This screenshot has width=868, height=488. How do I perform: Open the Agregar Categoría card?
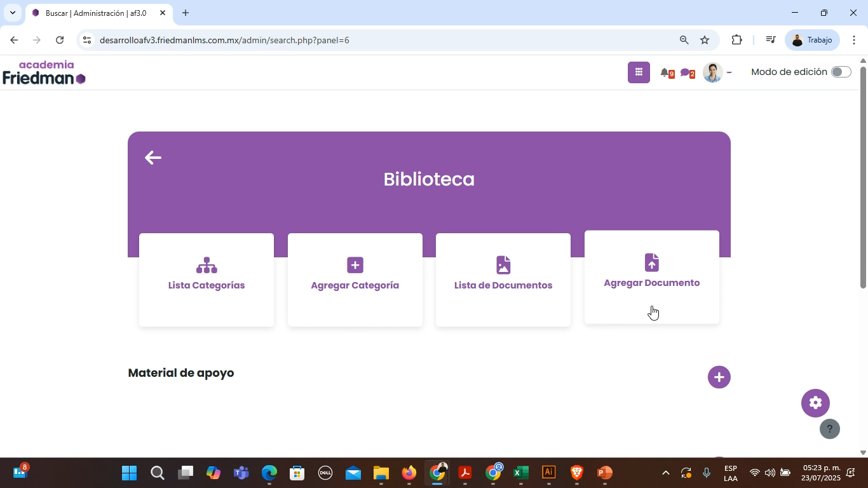point(355,280)
